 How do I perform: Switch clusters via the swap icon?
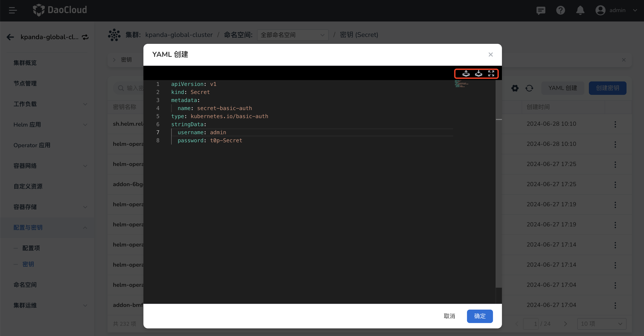tap(85, 37)
